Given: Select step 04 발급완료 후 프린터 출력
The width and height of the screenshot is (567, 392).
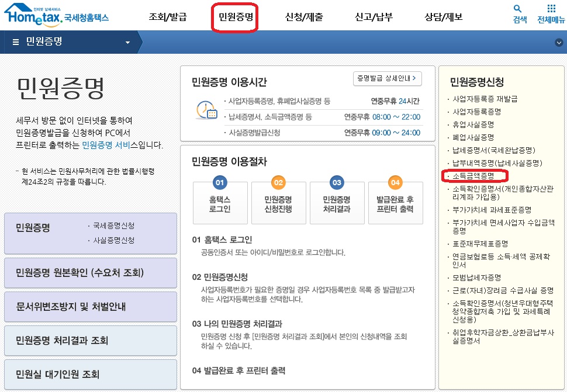Looking at the screenshot, I should (395, 202).
